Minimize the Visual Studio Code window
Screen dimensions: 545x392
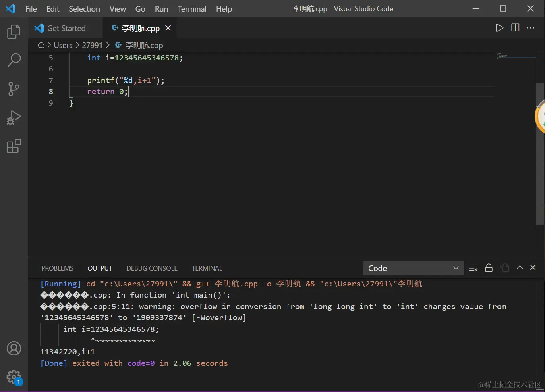click(476, 8)
